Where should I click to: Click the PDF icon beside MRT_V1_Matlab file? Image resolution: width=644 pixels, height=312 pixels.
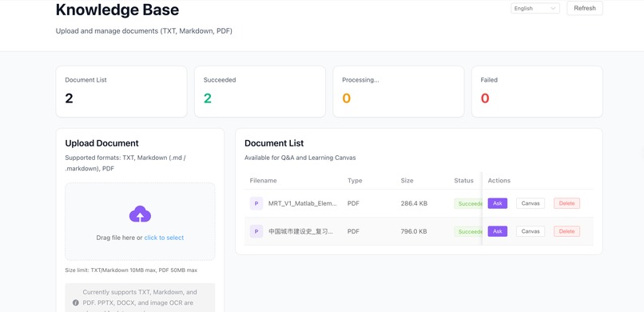click(x=256, y=203)
